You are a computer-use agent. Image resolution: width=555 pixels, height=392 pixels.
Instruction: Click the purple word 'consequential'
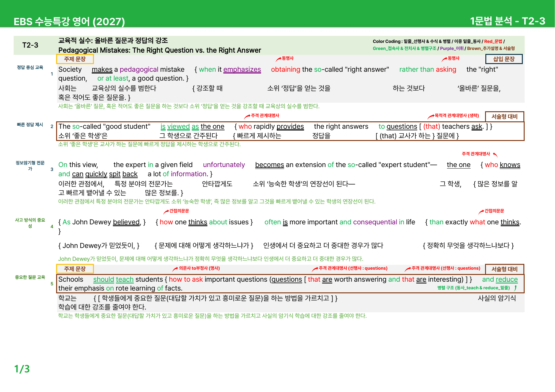[375, 222]
